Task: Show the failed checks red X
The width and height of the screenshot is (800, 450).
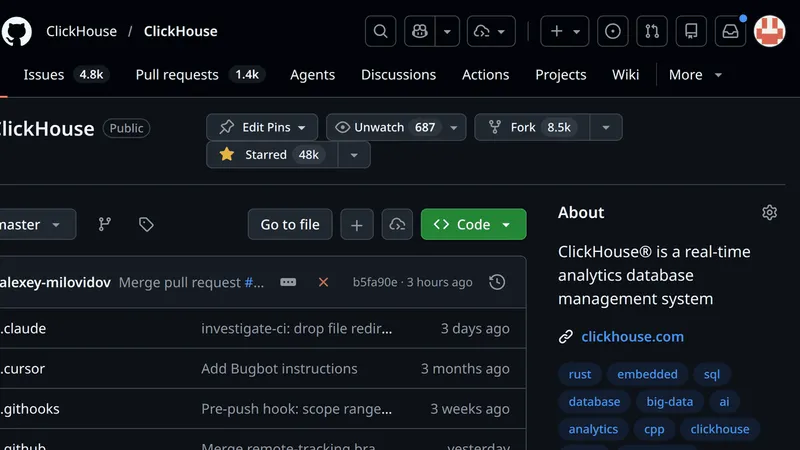Action: [323, 282]
